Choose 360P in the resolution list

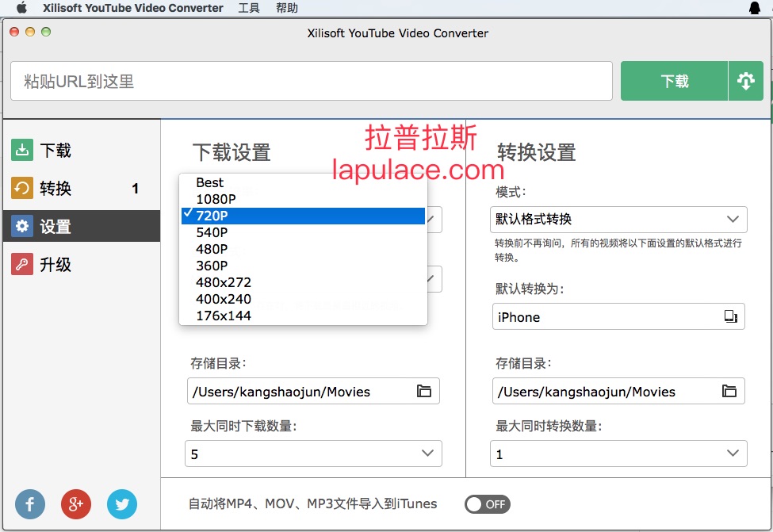[303, 266]
